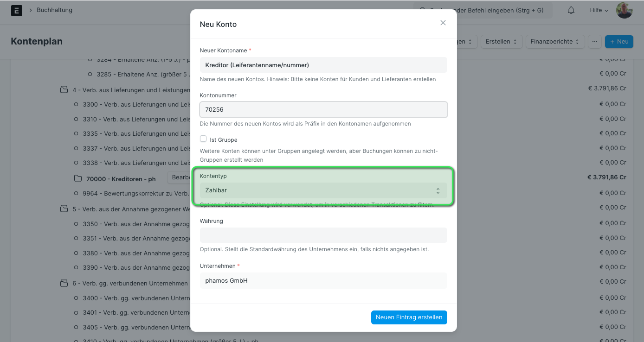The image size is (644, 342).
Task: Click the ERPNext home logo icon
Action: point(17,10)
